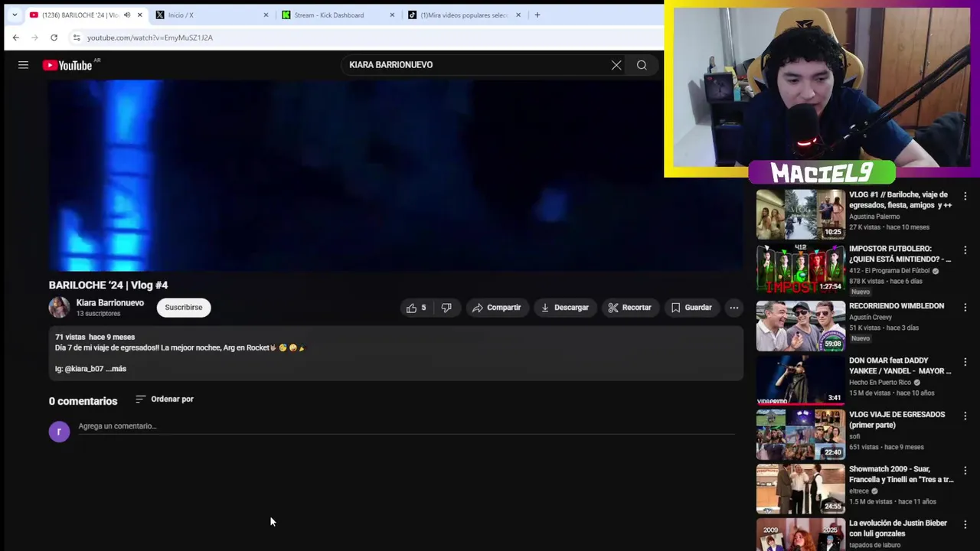The height and width of the screenshot is (551, 980).
Task: Expand description with ...más
Action: [x=116, y=369]
